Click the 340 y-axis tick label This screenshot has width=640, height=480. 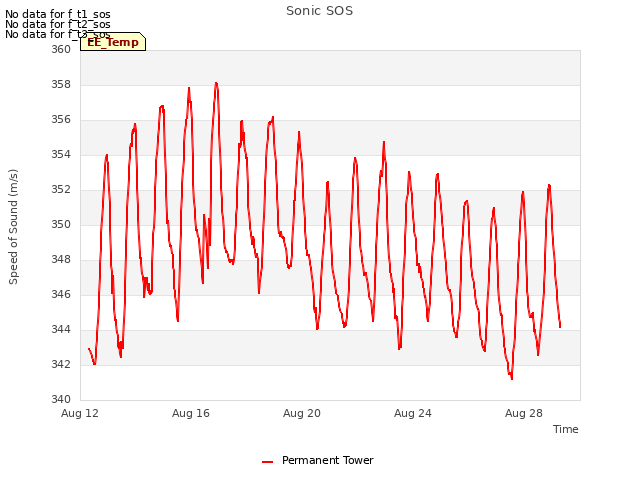pyautogui.click(x=61, y=400)
